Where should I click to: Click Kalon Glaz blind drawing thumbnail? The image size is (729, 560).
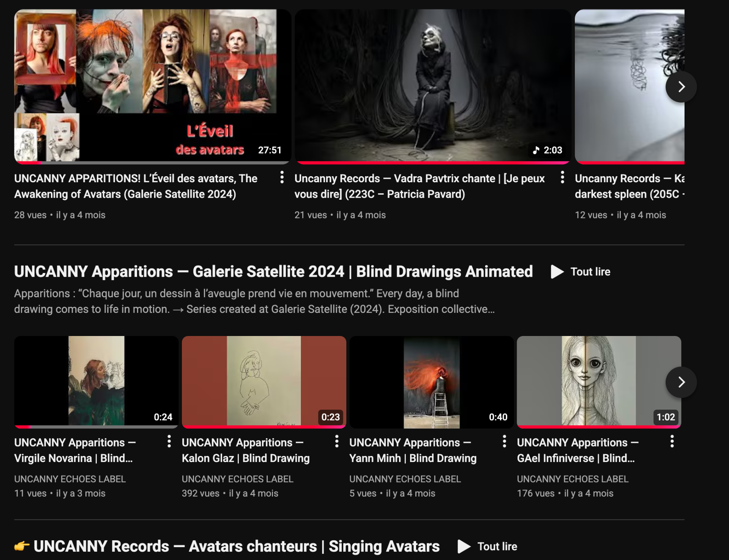(x=264, y=381)
